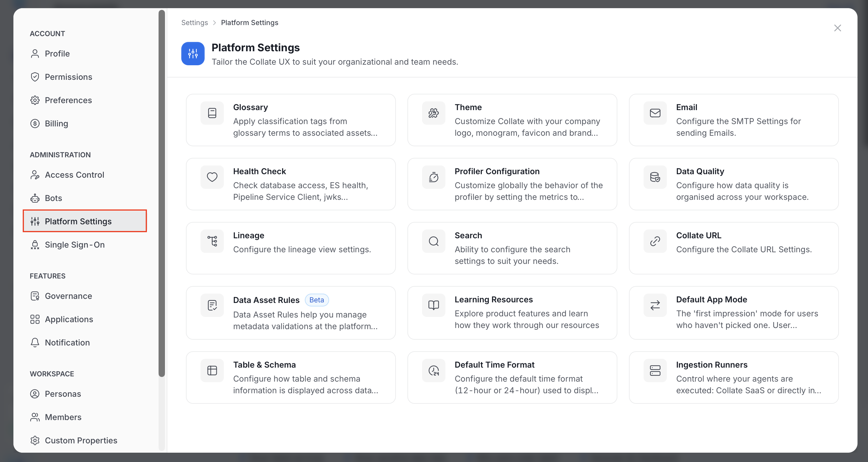Click the Default Time Format clock icon

click(x=433, y=371)
